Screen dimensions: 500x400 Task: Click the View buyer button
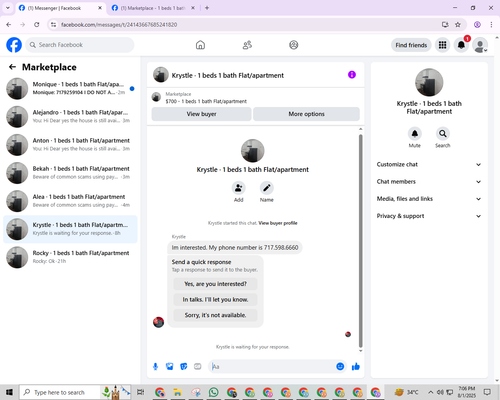tap(201, 114)
